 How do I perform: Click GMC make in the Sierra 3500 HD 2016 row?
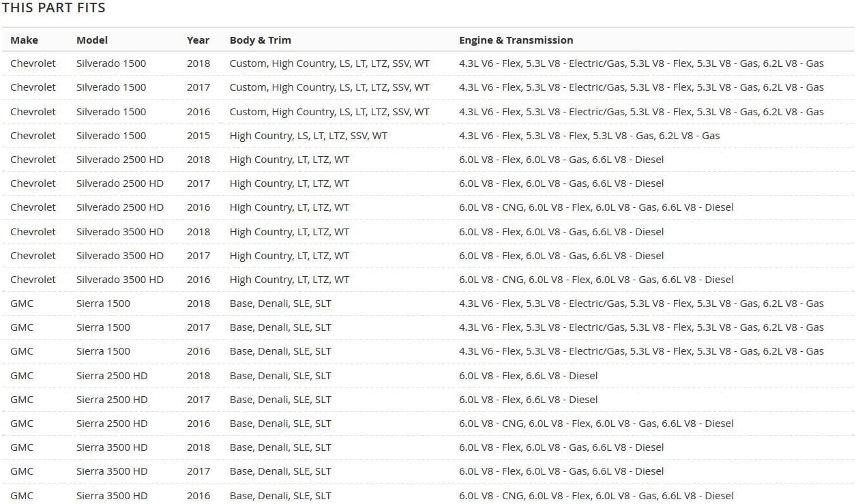point(22,496)
